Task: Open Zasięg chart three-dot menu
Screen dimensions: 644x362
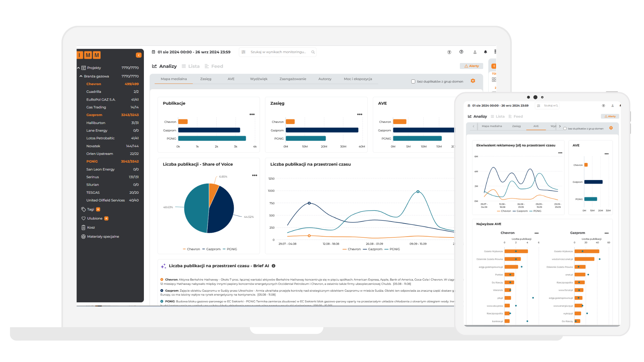Action: coord(360,114)
